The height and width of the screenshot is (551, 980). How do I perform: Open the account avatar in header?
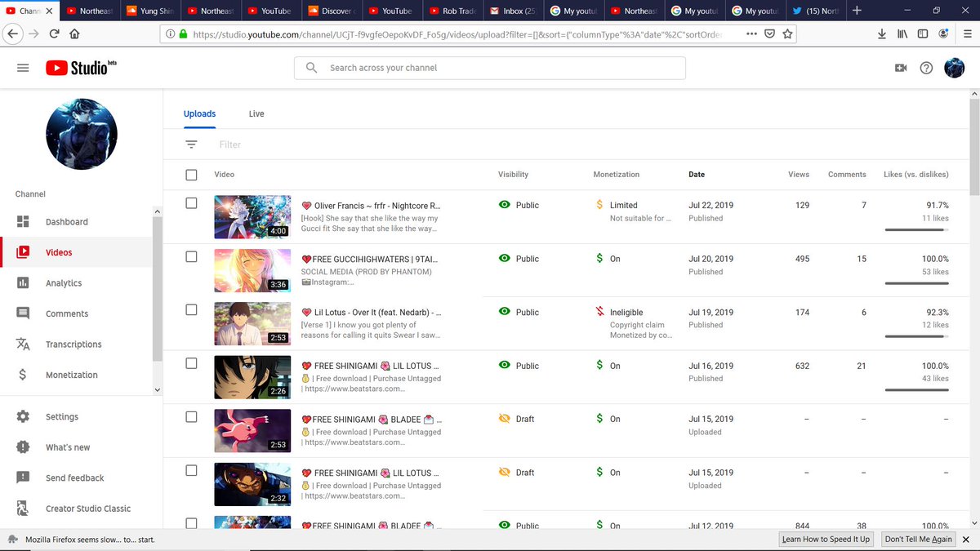[x=955, y=68]
